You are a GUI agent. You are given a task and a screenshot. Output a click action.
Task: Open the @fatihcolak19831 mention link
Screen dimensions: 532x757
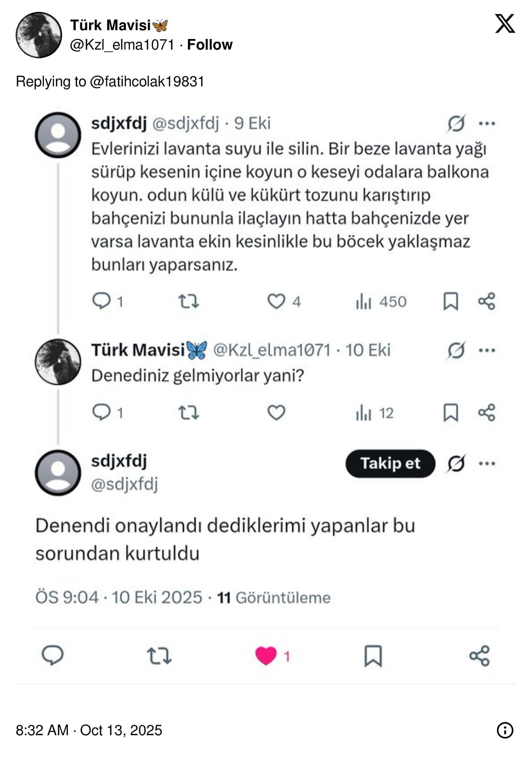click(x=147, y=82)
